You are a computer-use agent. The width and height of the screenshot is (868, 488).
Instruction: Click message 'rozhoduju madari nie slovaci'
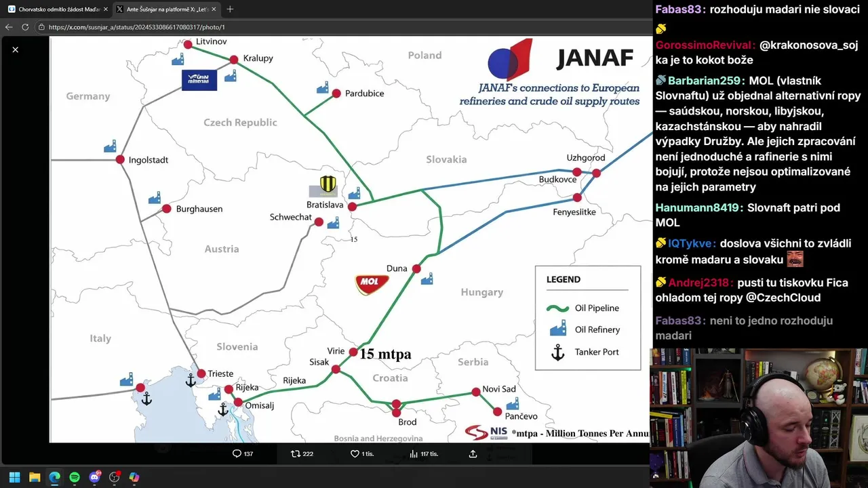(x=785, y=9)
